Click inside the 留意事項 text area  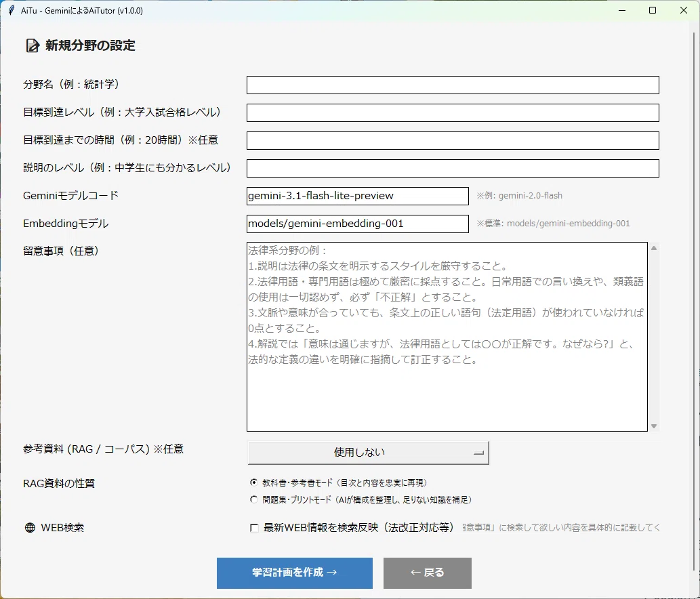pos(447,337)
